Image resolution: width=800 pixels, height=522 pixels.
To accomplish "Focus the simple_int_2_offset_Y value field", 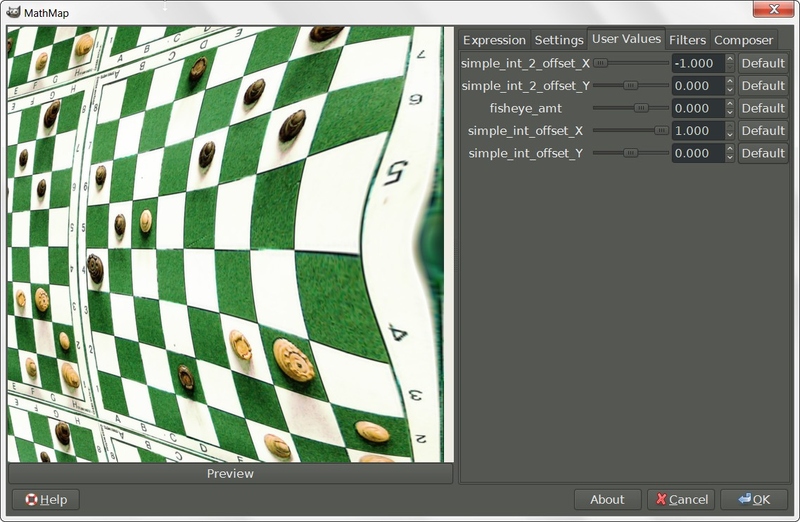I will 698,86.
